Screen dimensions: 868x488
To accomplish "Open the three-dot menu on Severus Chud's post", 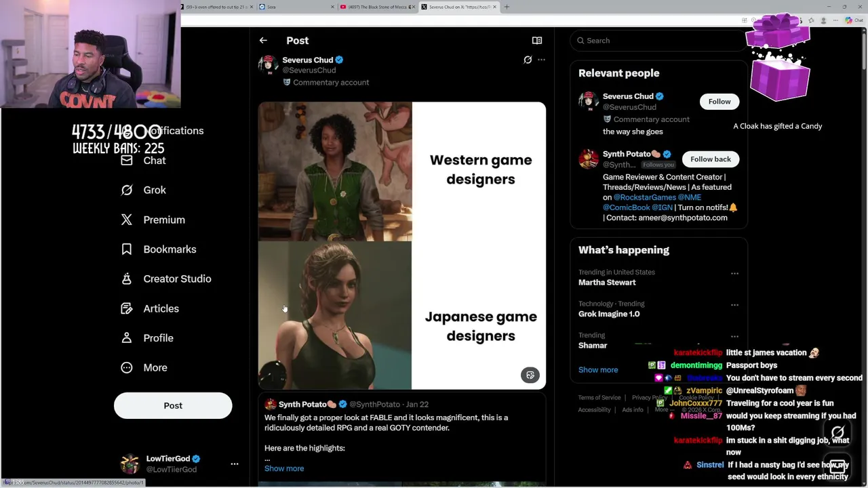I will point(541,60).
